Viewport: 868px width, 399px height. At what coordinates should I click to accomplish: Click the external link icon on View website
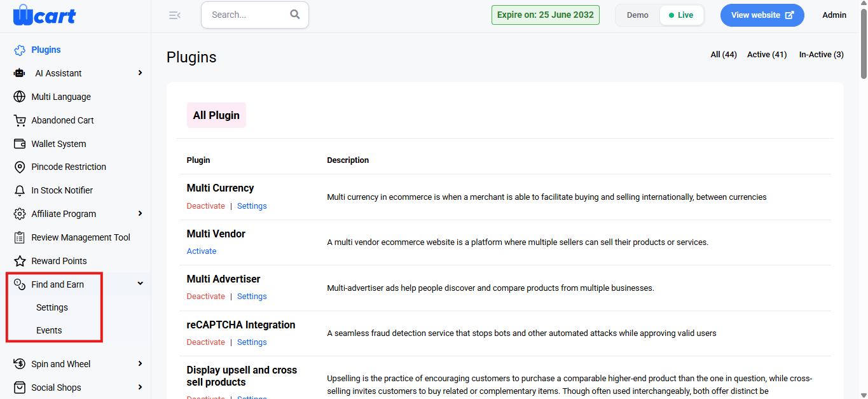pyautogui.click(x=790, y=15)
